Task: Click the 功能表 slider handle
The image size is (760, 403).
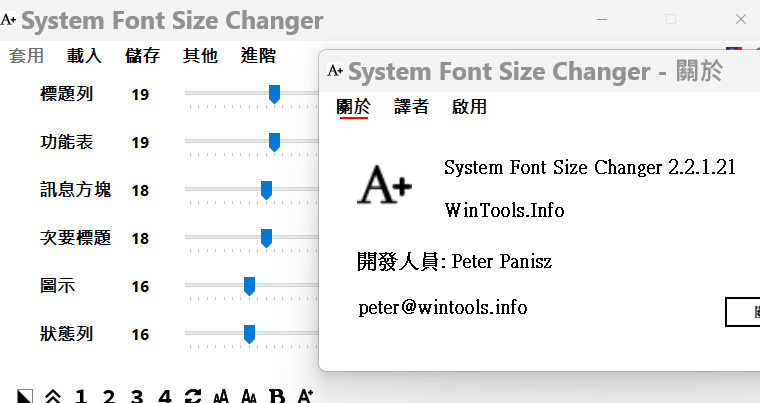Action: tap(274, 142)
